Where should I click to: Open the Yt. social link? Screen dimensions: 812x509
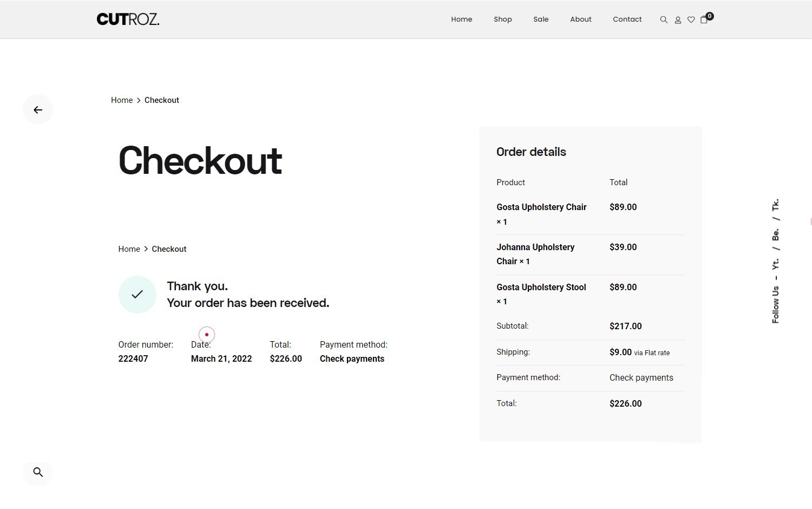pos(775,264)
